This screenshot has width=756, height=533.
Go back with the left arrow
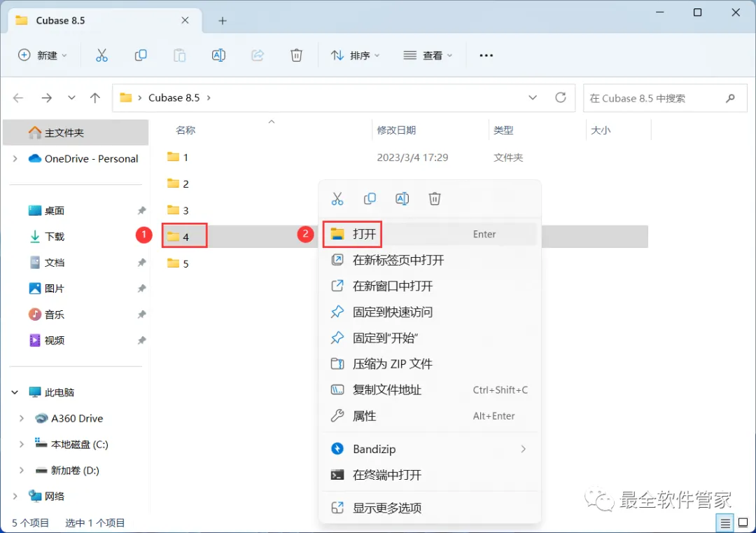(18, 98)
